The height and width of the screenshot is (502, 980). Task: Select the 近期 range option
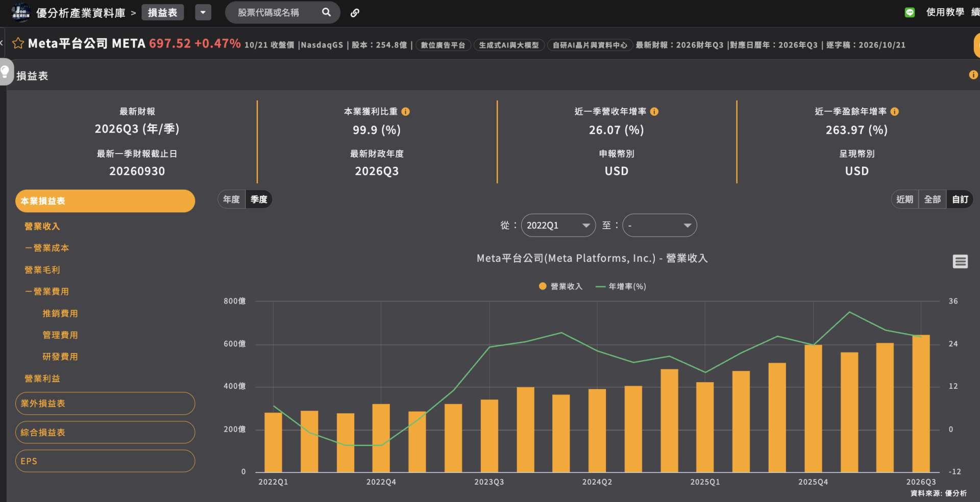click(x=905, y=199)
